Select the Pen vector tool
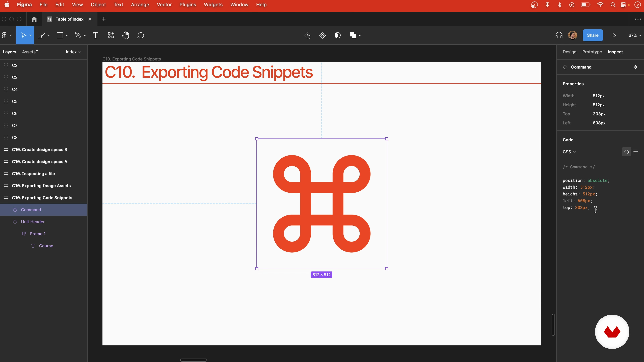The height and width of the screenshot is (362, 644). tap(78, 35)
